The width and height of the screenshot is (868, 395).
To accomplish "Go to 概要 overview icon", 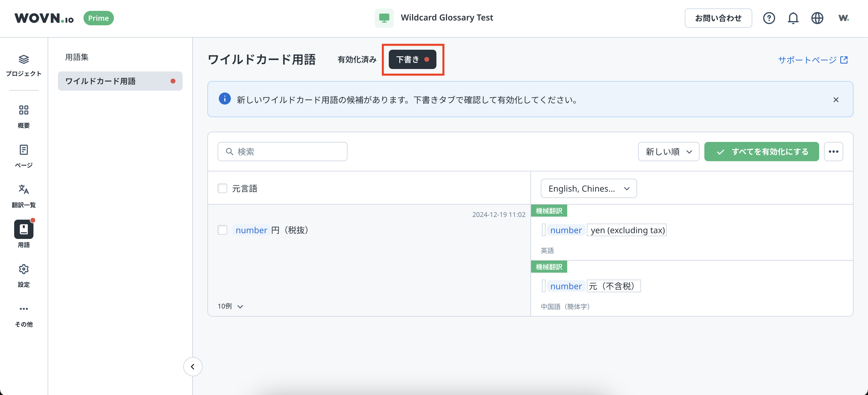I will (x=24, y=110).
